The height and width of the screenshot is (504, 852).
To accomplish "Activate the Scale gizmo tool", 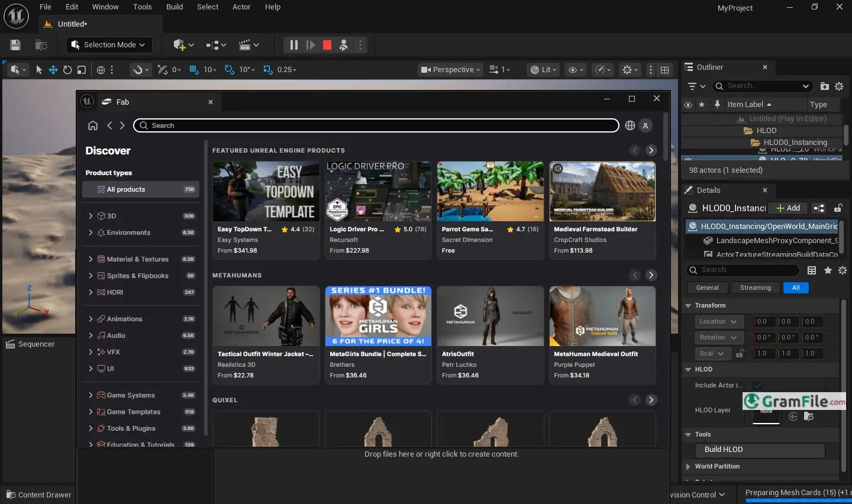I will 82,70.
